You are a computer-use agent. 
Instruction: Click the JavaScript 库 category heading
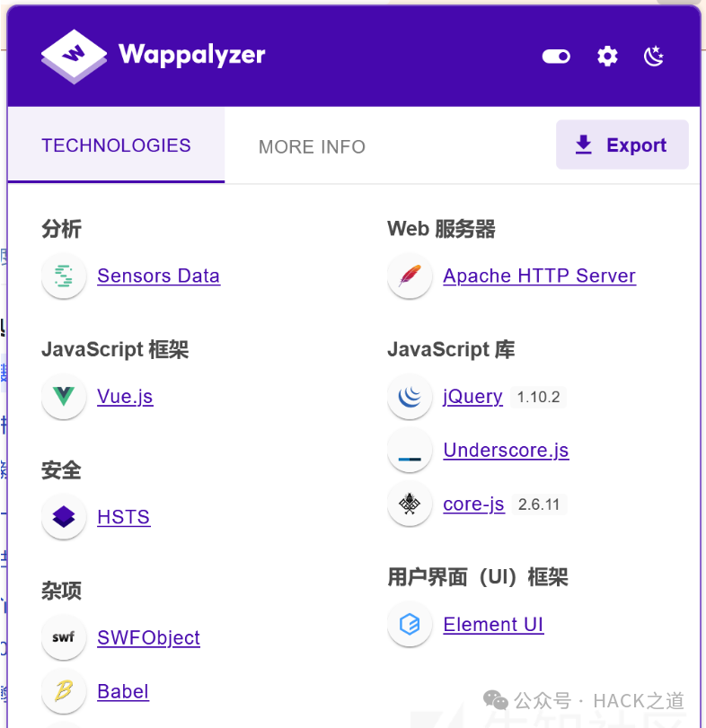point(451,349)
